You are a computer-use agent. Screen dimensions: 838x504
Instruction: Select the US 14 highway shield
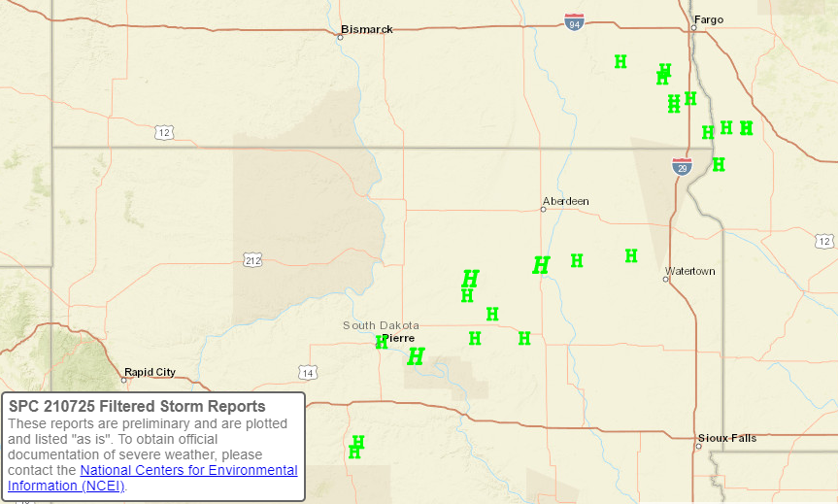[308, 372]
